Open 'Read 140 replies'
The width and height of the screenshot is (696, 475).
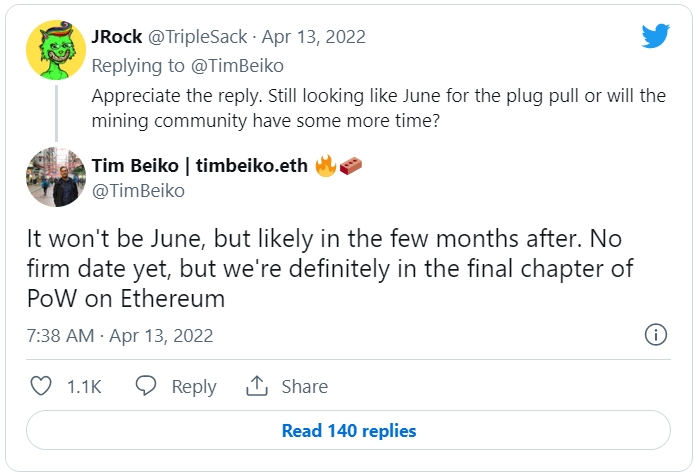coord(348,431)
